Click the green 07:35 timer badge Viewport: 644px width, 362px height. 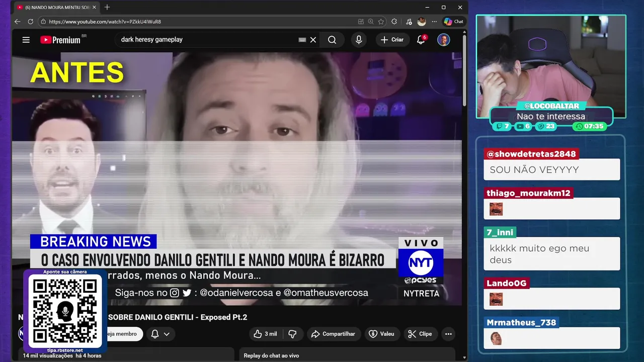589,126
